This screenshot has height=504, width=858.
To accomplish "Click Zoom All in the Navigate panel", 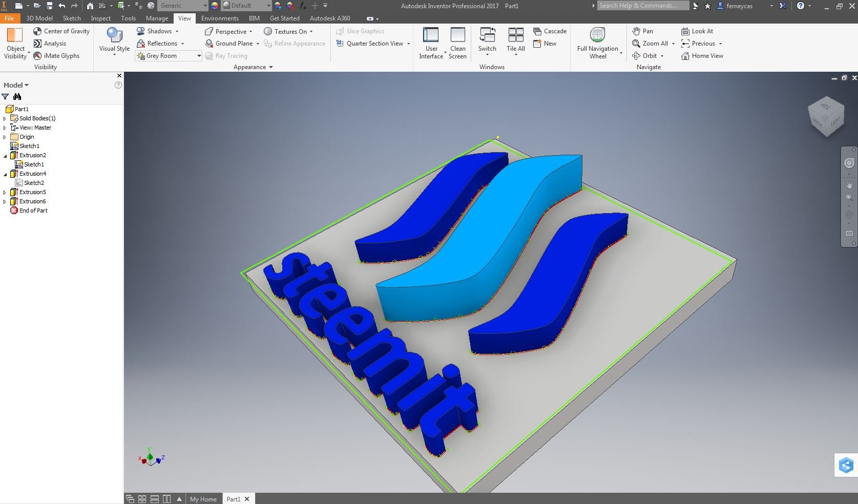I will point(650,44).
